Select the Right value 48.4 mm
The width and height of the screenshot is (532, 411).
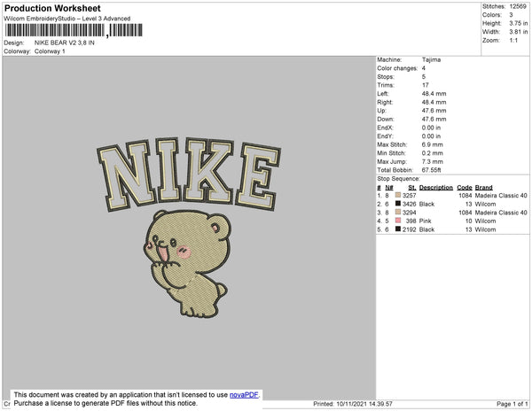click(434, 102)
